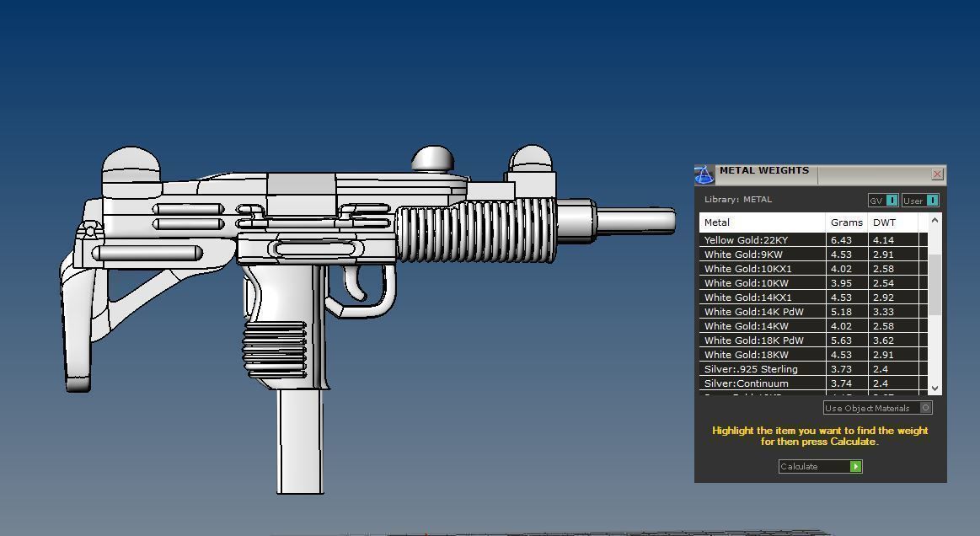The image size is (980, 536).
Task: Select the White Gold:14KW row
Action: tap(813, 326)
